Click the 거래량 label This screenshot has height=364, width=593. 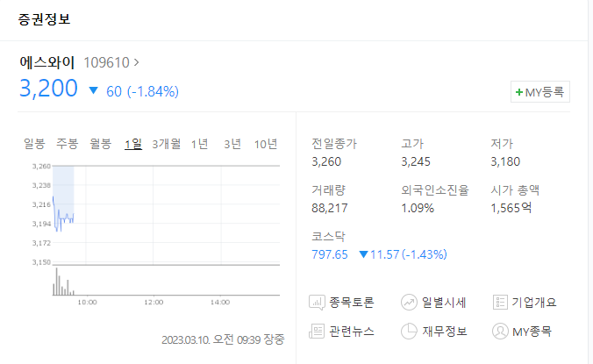(x=328, y=190)
